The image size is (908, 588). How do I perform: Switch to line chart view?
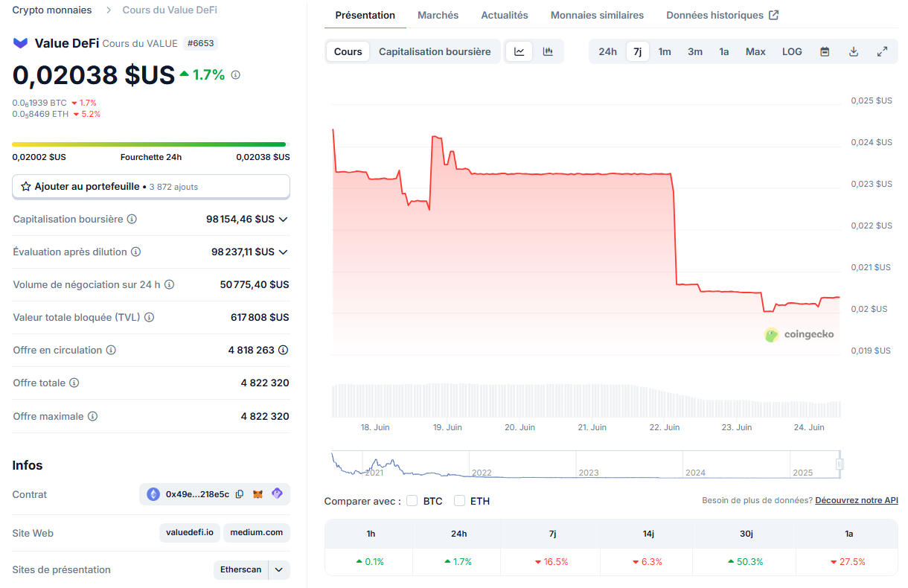coord(519,51)
